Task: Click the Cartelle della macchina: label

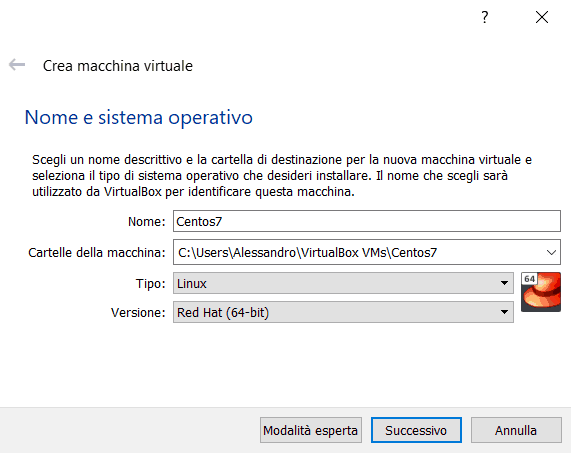Action: click(97, 252)
